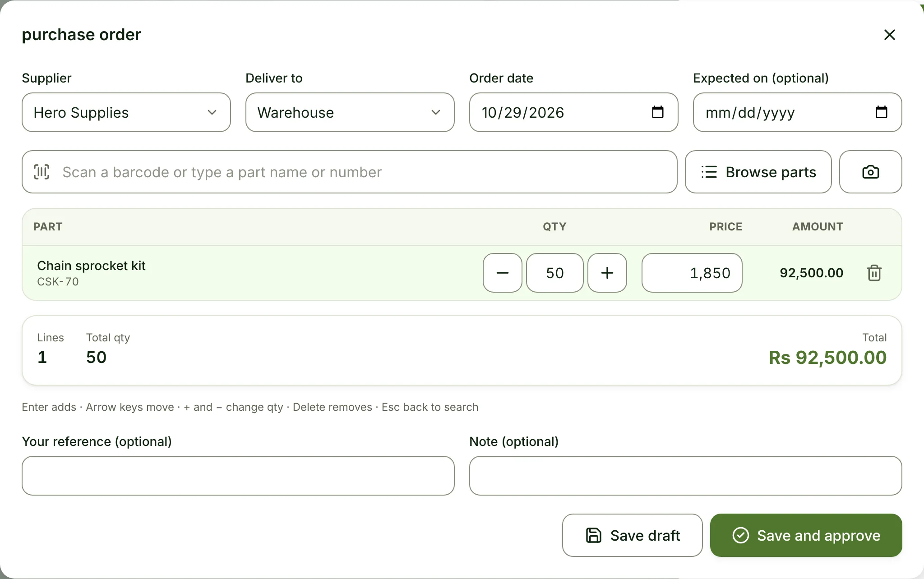Click the QTY column header
This screenshot has height=579, width=924.
(x=554, y=226)
